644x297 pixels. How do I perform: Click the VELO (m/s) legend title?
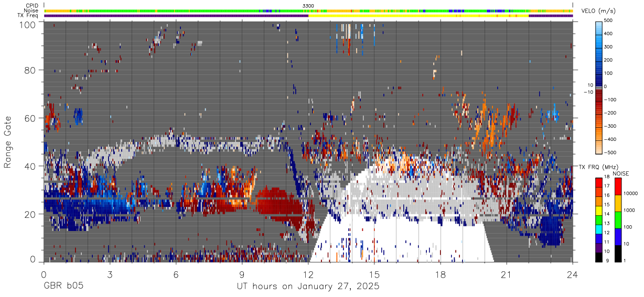599,11
